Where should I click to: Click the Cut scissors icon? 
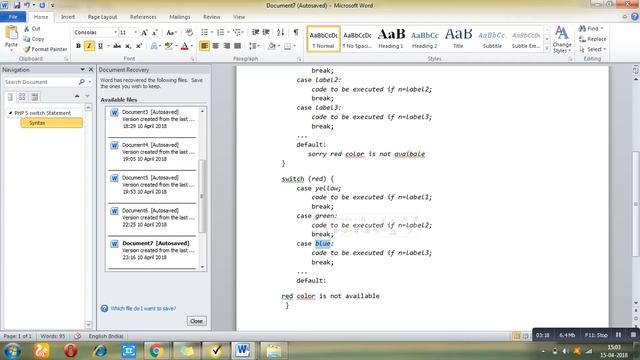click(x=27, y=29)
